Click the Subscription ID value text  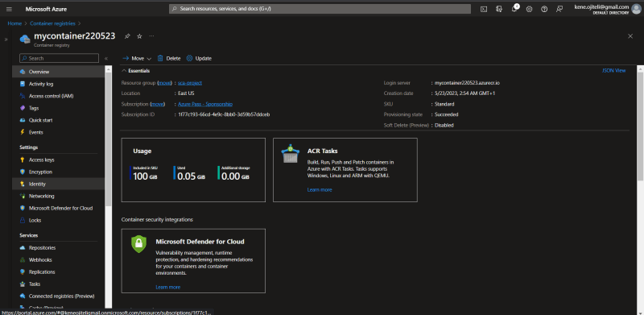click(x=224, y=114)
